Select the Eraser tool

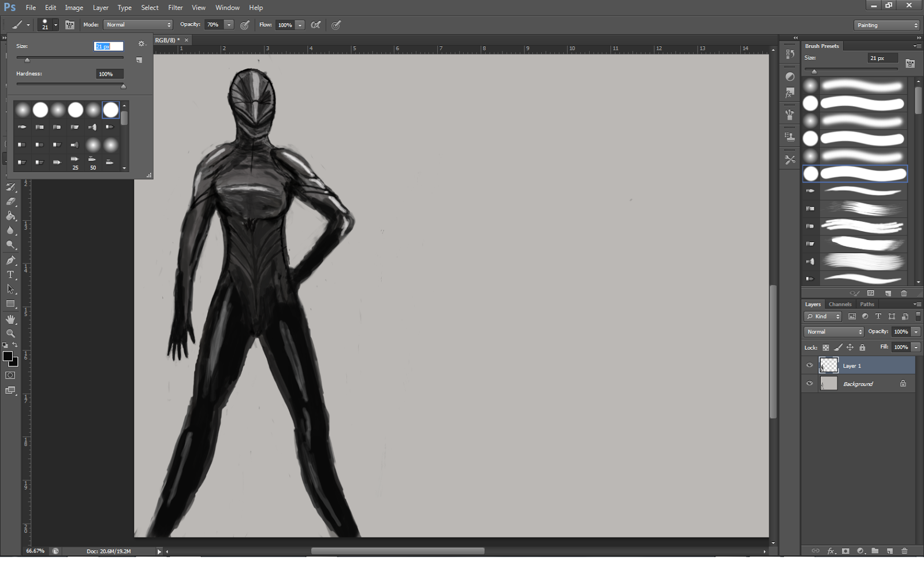point(12,201)
